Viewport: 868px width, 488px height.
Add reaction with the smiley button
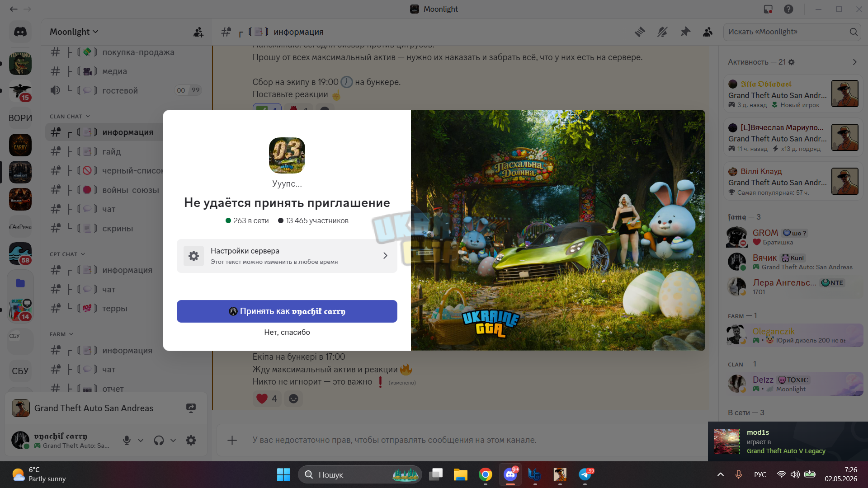point(293,399)
